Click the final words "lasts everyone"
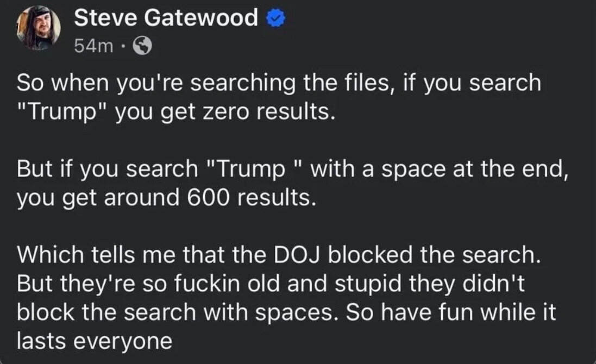Image resolution: width=596 pixels, height=364 pixels. coord(95,342)
